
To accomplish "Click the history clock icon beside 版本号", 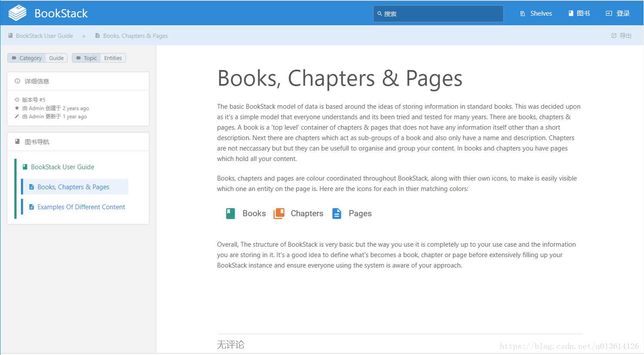I will point(17,100).
